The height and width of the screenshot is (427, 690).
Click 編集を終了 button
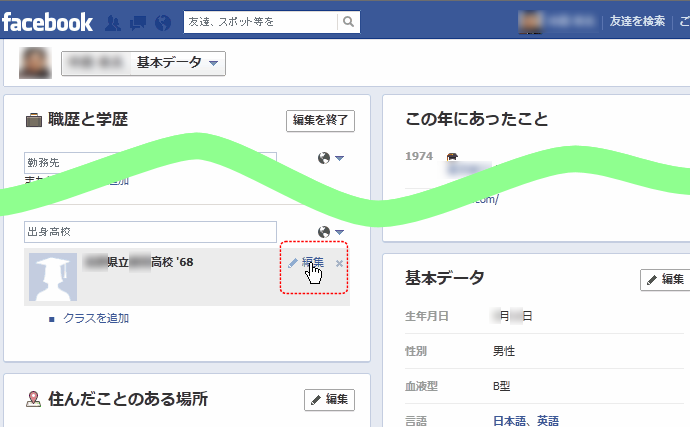(x=320, y=121)
